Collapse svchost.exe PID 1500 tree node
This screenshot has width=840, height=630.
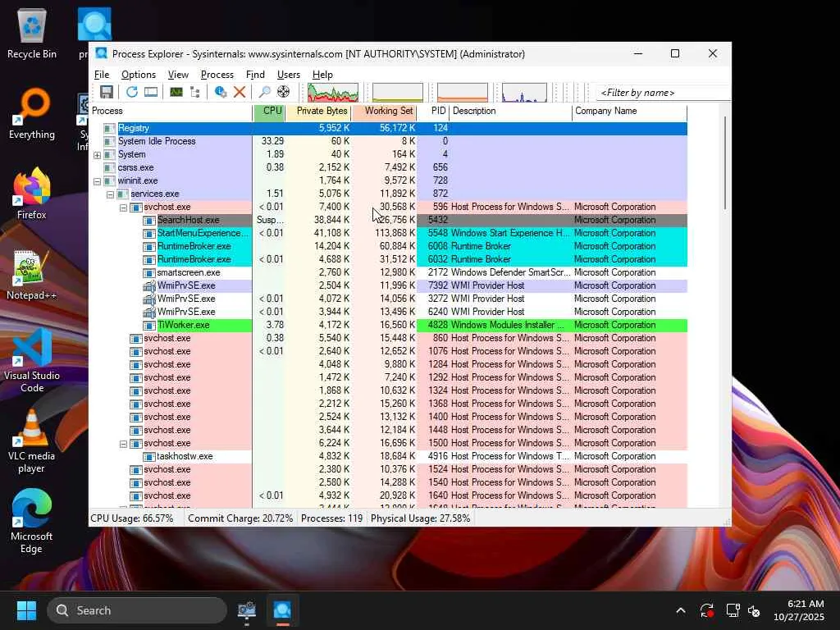(x=123, y=444)
